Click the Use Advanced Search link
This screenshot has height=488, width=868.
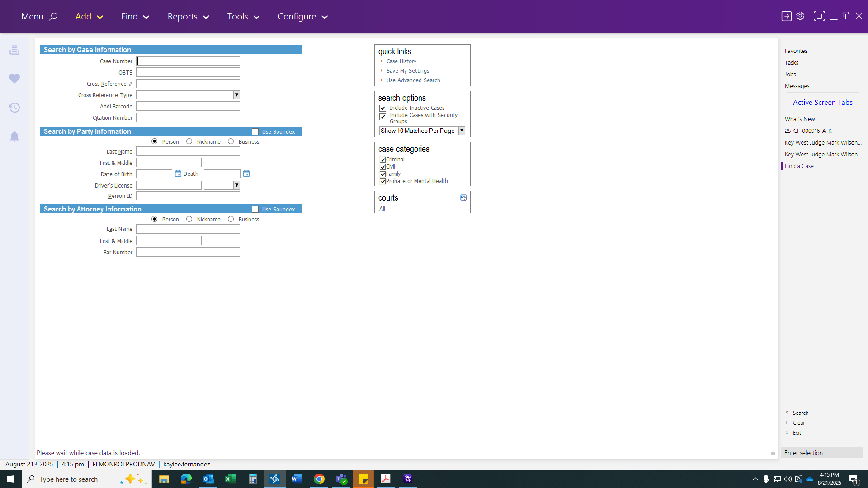click(x=413, y=80)
